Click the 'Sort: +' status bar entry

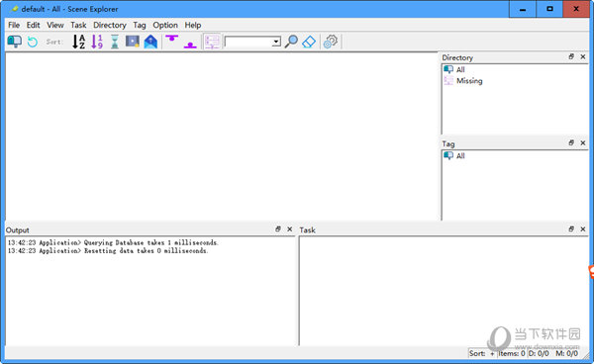482,353
